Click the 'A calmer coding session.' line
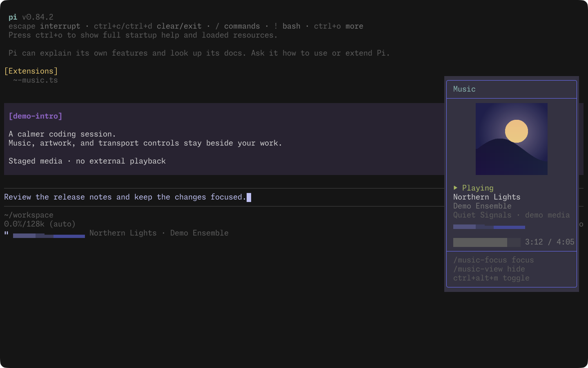 62,134
